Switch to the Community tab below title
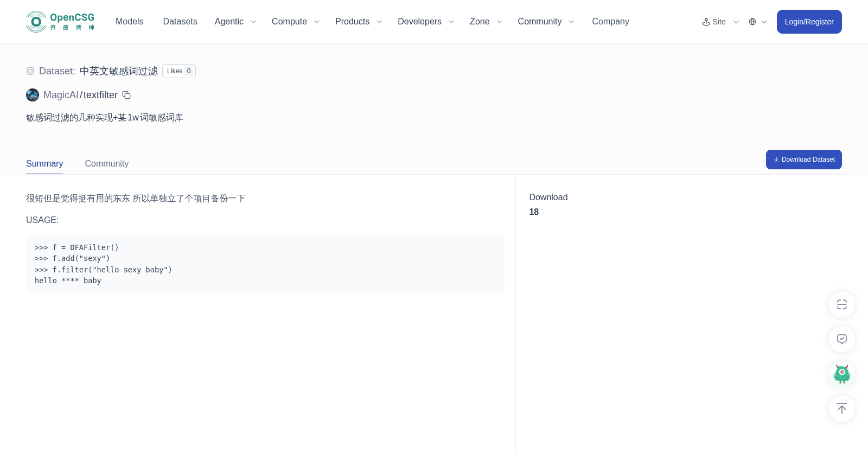Screen dimensions: 868x465 pos(107,164)
